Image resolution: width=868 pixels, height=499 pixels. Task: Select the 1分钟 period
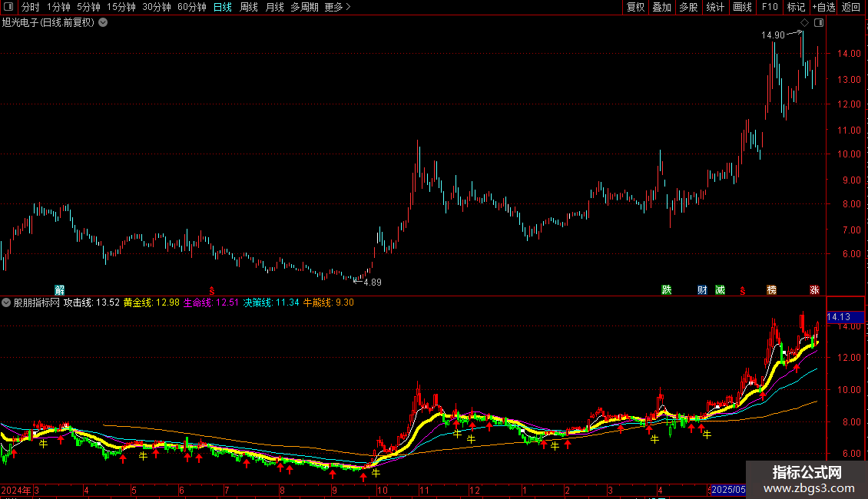[x=58, y=7]
